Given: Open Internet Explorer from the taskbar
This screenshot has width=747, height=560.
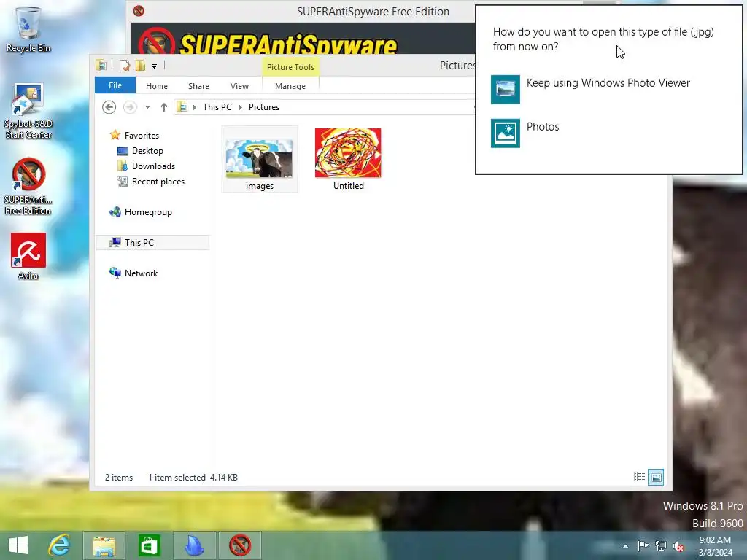Looking at the screenshot, I should (60, 545).
